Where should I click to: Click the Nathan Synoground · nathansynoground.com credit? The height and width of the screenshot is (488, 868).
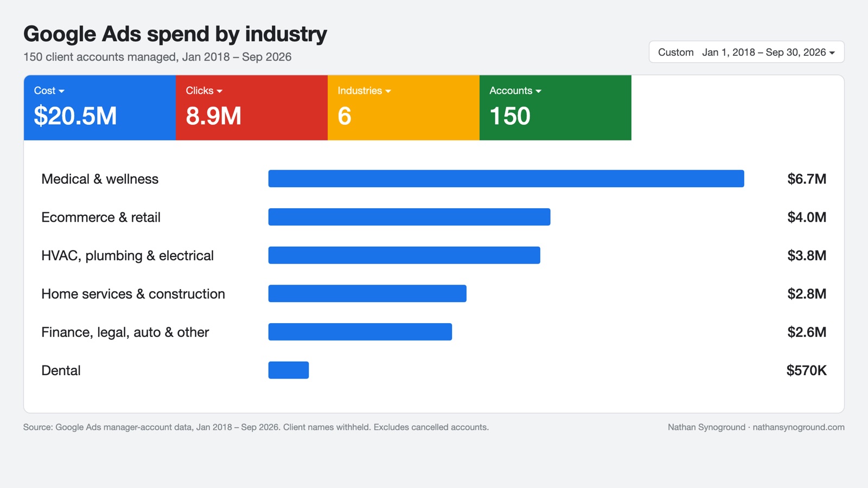click(x=756, y=427)
